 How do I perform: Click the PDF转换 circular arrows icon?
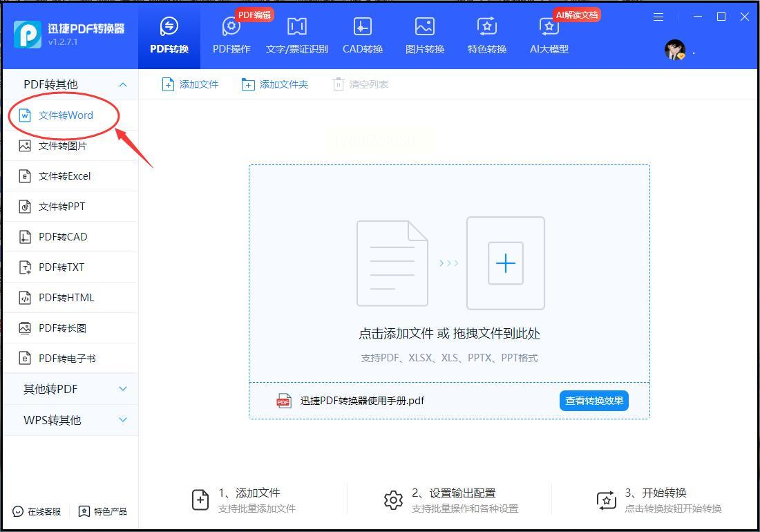pos(169,26)
